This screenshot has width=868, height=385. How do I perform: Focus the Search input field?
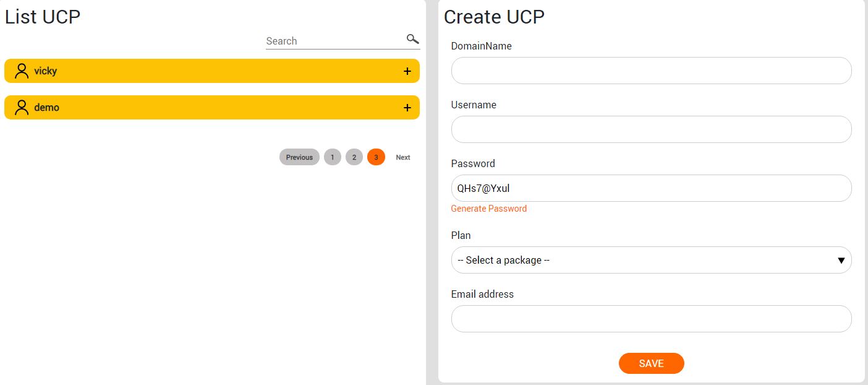tap(335, 41)
